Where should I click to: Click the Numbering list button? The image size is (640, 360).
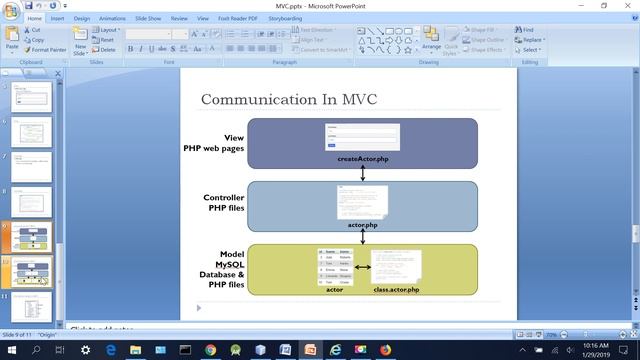click(x=245, y=34)
